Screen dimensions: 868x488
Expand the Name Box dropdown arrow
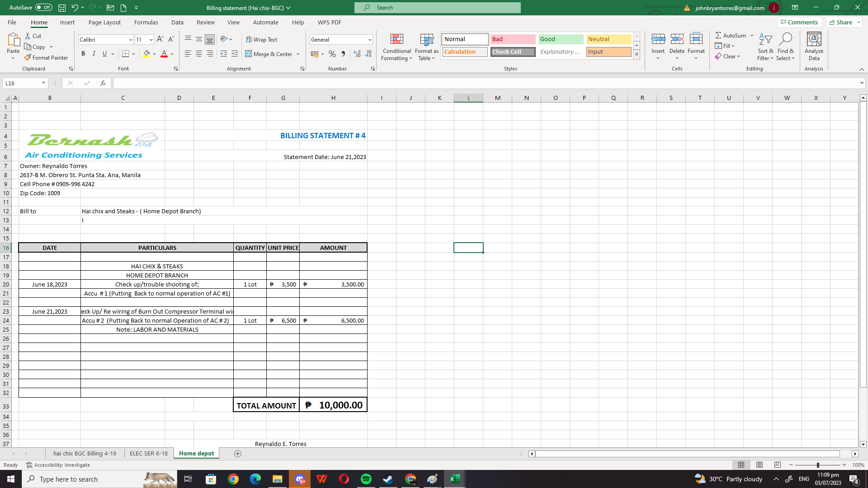click(x=43, y=83)
